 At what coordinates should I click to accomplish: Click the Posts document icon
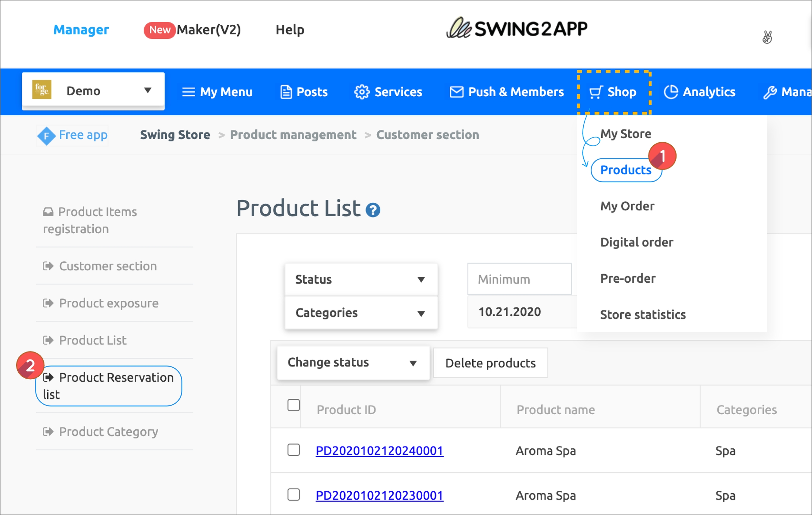click(x=286, y=92)
